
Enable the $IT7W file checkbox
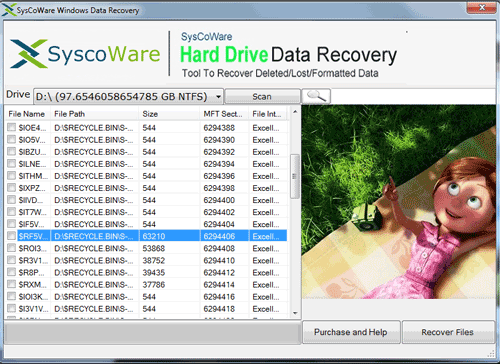pos(11,212)
